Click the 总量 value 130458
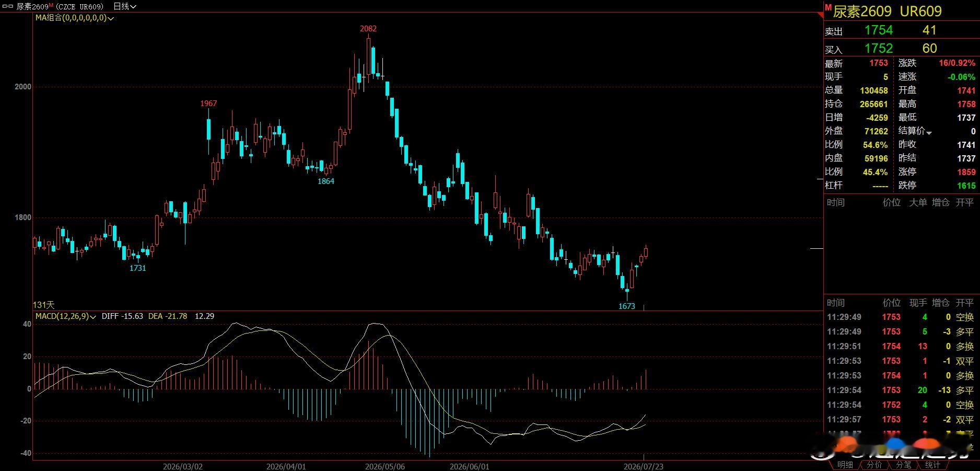 click(x=874, y=90)
